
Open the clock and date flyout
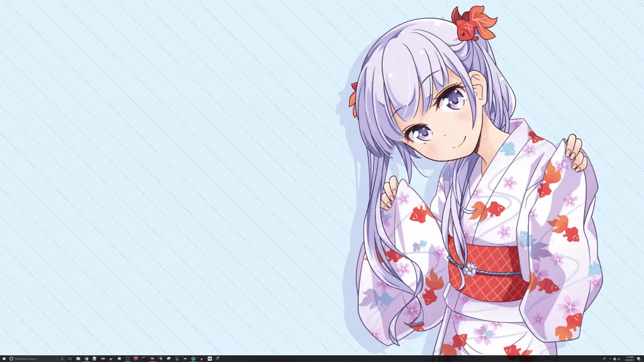tap(630, 359)
